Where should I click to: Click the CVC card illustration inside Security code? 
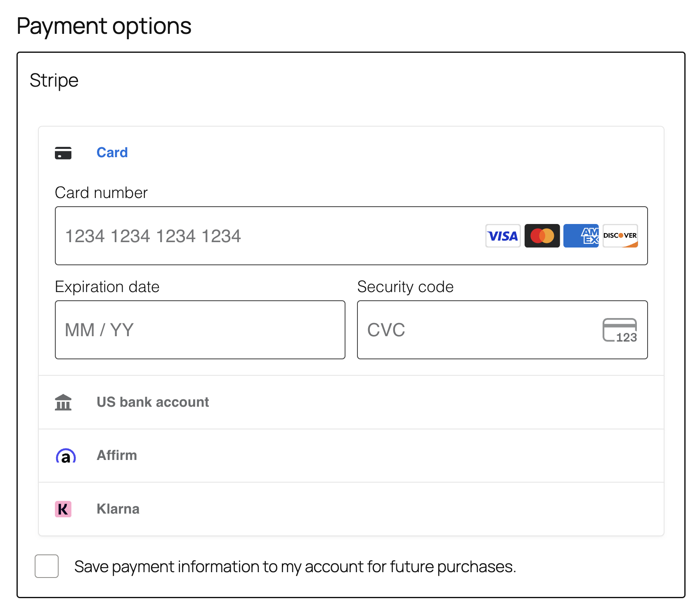[620, 330]
